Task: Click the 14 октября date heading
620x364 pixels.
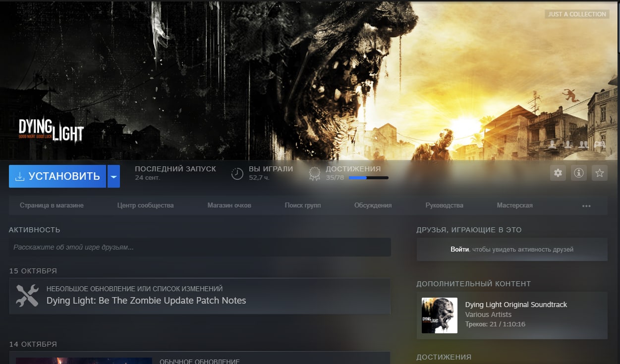Action: 33,344
